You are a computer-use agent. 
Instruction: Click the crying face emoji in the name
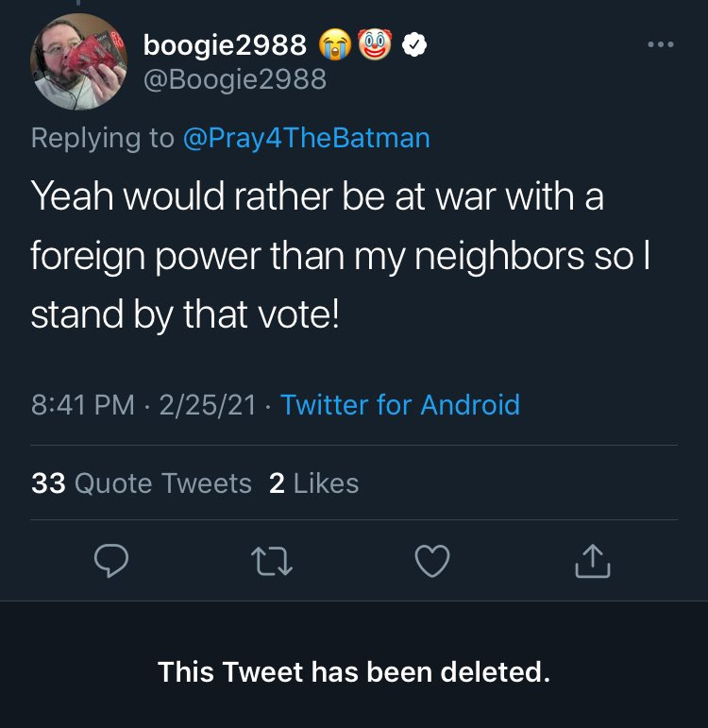pyautogui.click(x=335, y=44)
